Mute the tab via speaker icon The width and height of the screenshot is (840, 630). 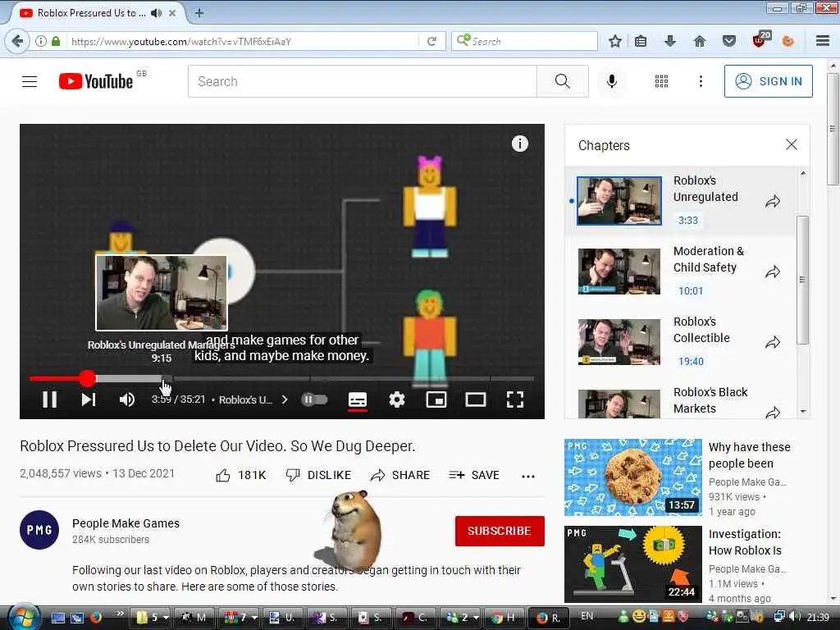(156, 13)
